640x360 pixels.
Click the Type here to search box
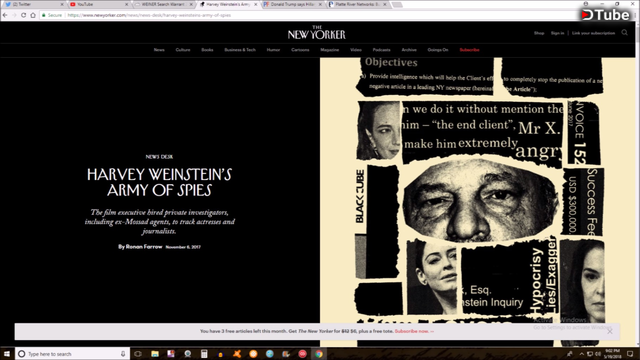coord(73,354)
